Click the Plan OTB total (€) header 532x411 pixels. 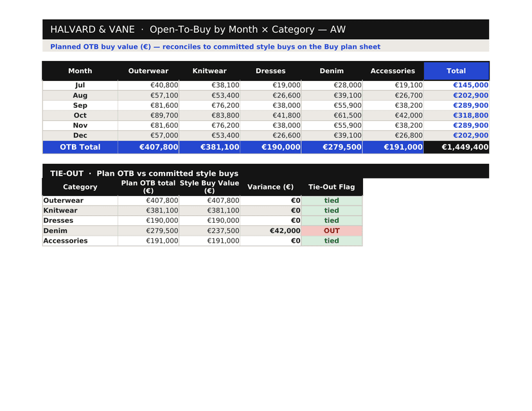click(148, 187)
